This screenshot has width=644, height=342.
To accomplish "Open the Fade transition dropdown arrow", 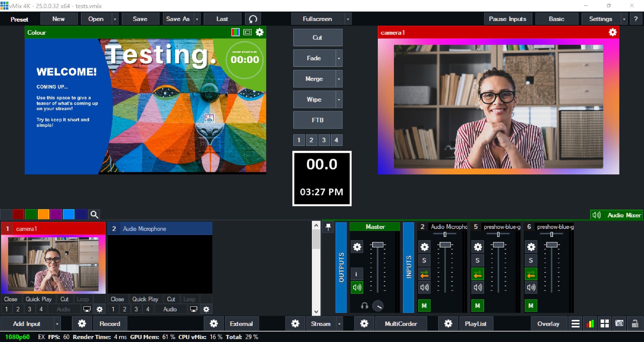I will [x=339, y=58].
